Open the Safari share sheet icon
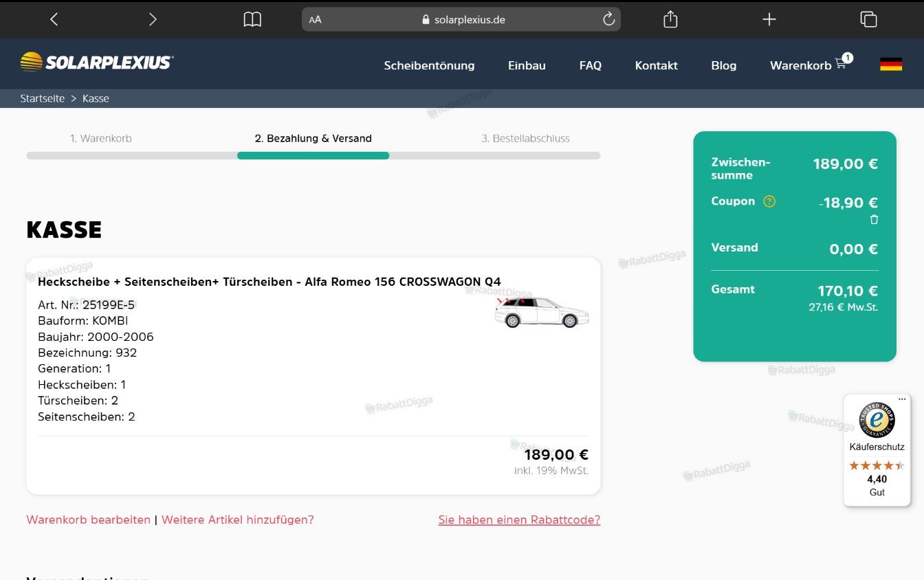Image resolution: width=924 pixels, height=580 pixels. (x=670, y=19)
